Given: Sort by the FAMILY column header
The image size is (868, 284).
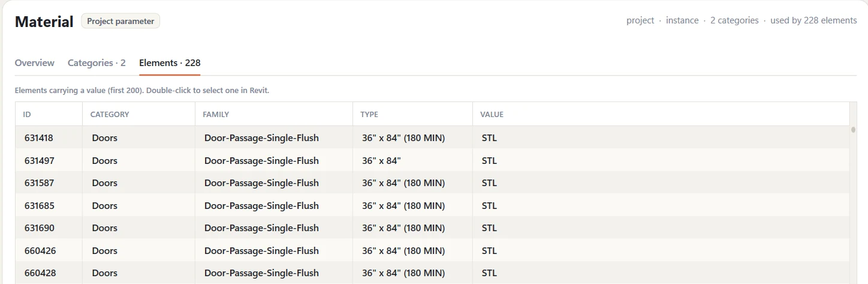Looking at the screenshot, I should [216, 114].
